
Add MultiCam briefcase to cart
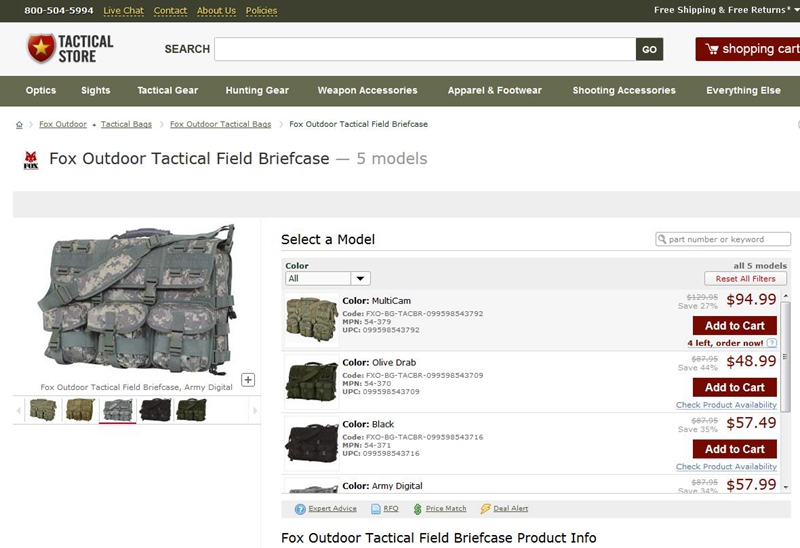735,326
